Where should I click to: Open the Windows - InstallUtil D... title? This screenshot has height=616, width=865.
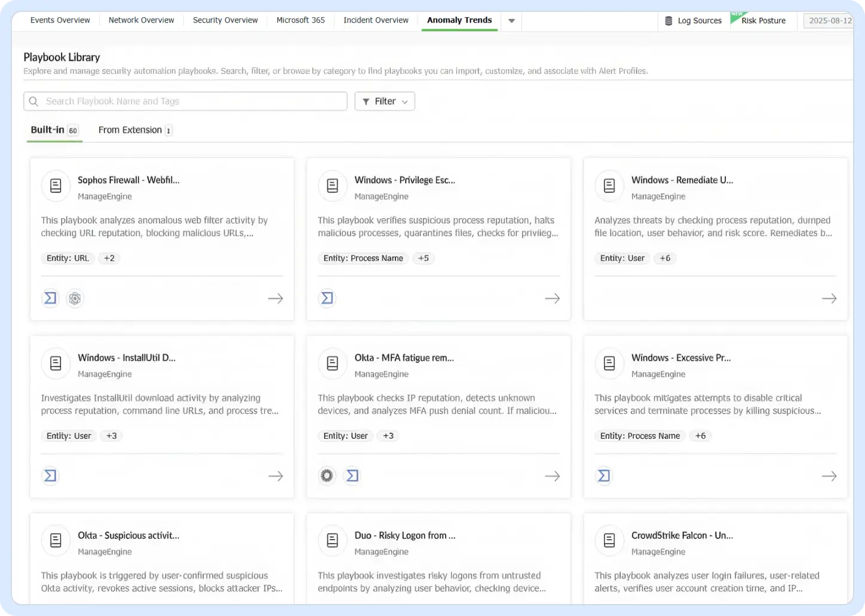127,358
